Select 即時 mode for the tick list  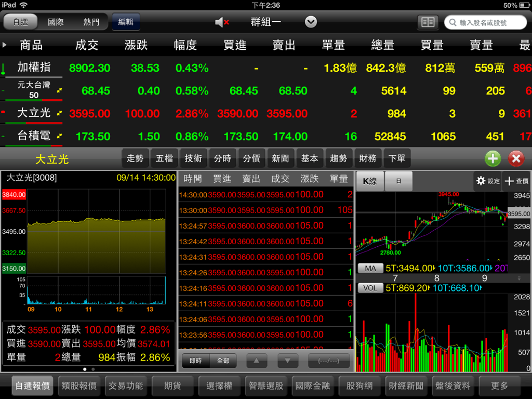pos(195,361)
